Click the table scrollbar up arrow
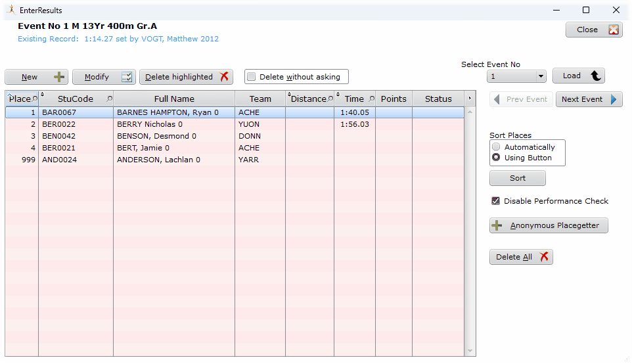Screen dimensions: 632x364 coord(470,112)
